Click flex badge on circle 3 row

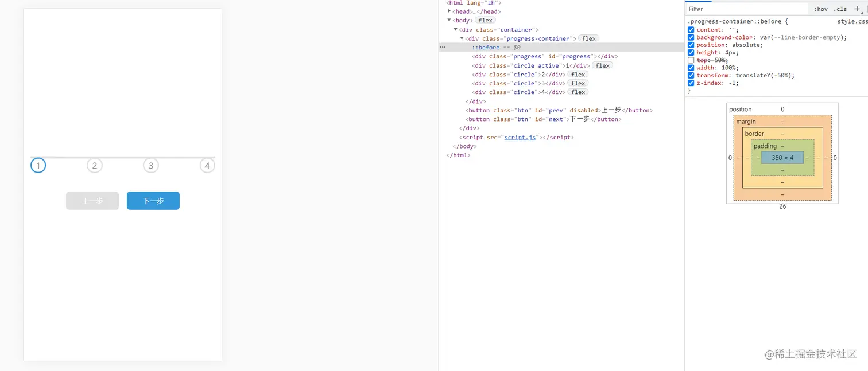point(578,83)
